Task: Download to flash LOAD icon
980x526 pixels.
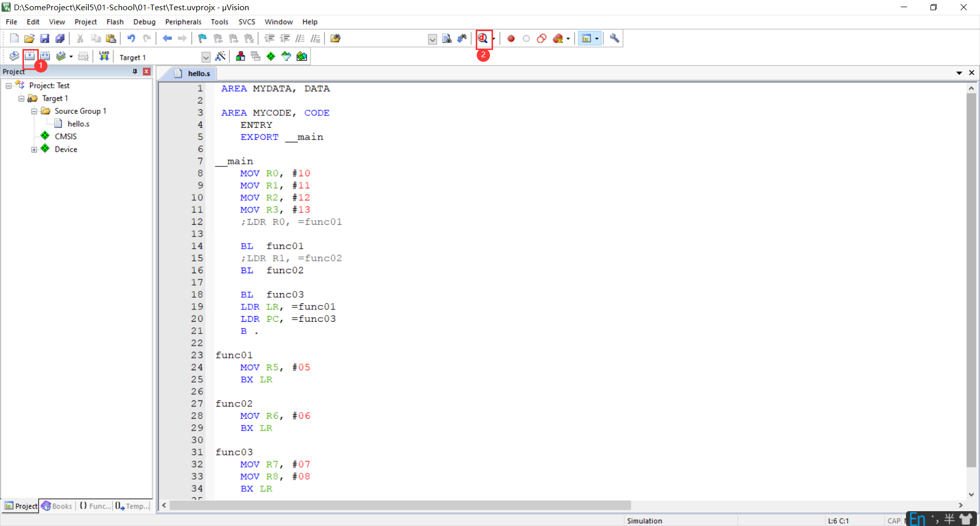Action: [104, 56]
